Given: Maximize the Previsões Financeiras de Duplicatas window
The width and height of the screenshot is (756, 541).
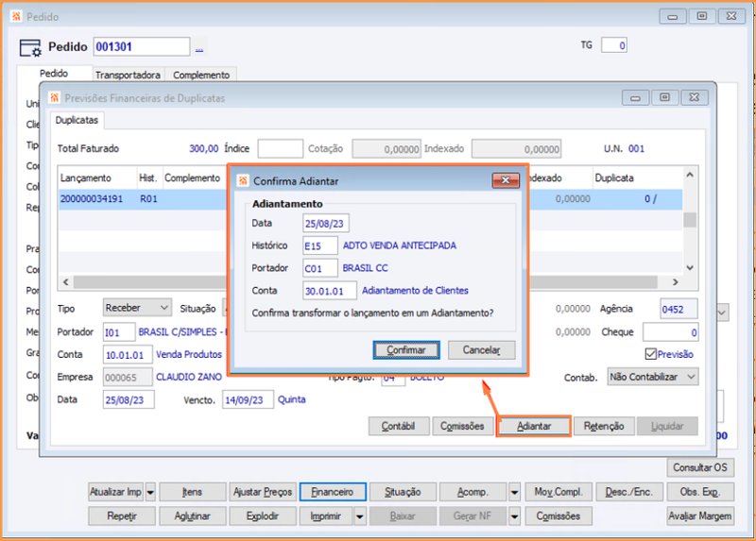Looking at the screenshot, I should (664, 97).
